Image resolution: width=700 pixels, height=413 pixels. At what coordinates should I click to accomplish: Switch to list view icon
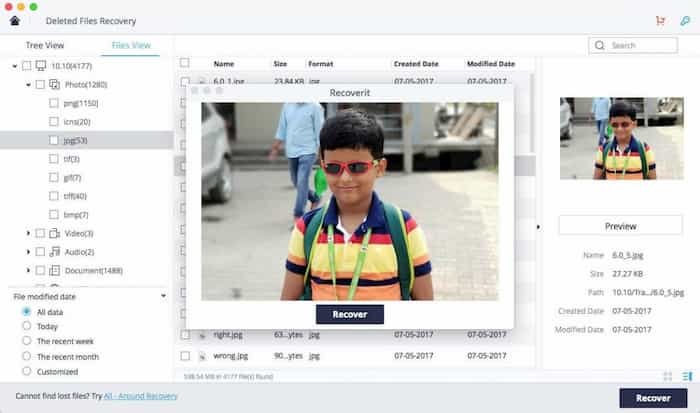687,376
